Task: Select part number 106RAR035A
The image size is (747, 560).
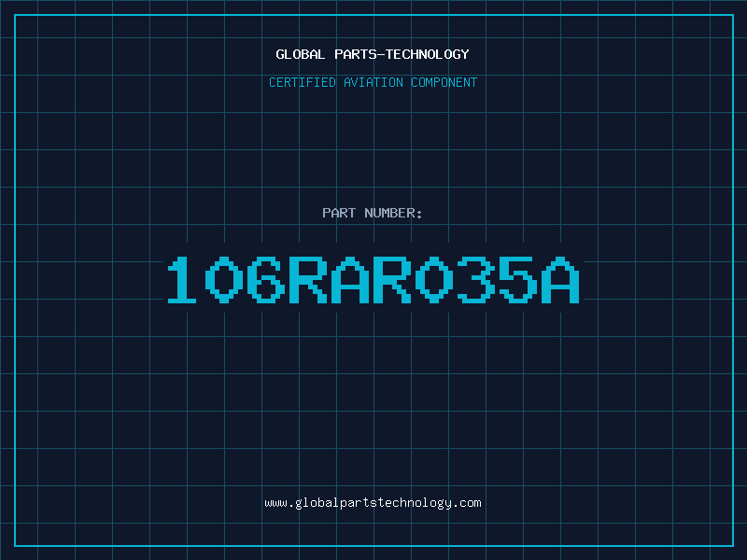Action: click(373, 280)
